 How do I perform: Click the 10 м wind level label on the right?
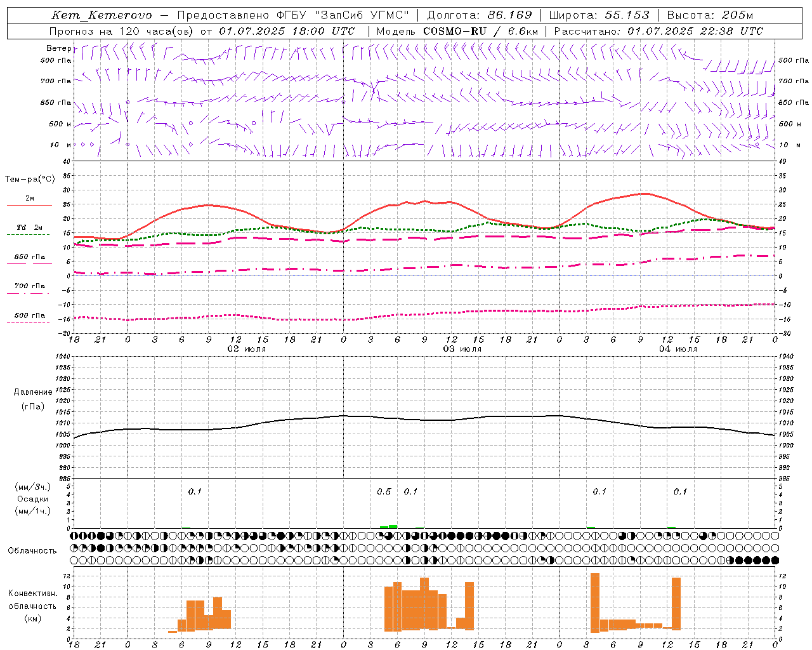[790, 145]
